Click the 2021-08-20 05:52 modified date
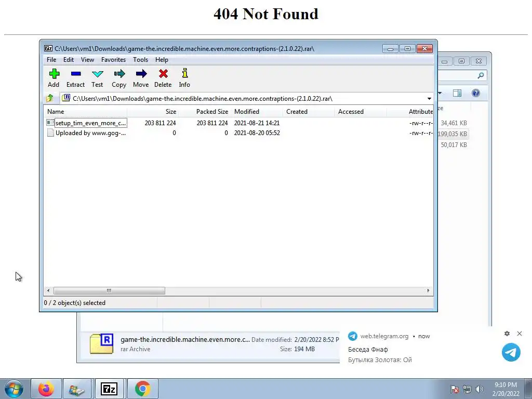The width and height of the screenshot is (532, 399). 257,133
